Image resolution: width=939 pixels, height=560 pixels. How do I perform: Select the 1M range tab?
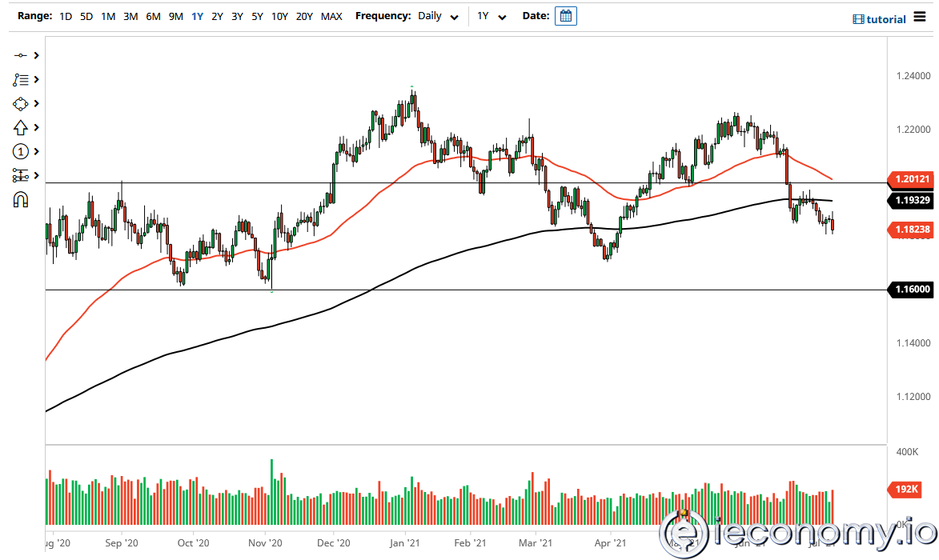coord(108,16)
